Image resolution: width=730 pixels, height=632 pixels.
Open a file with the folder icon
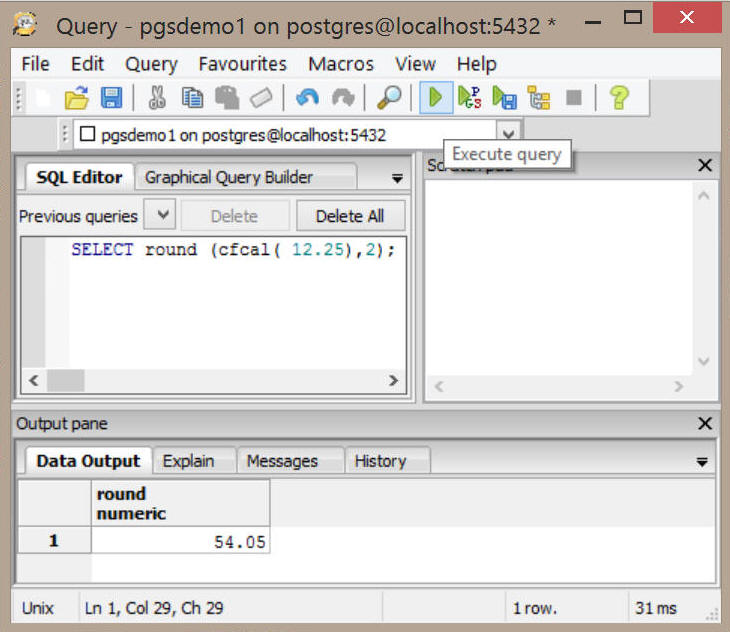[77, 98]
